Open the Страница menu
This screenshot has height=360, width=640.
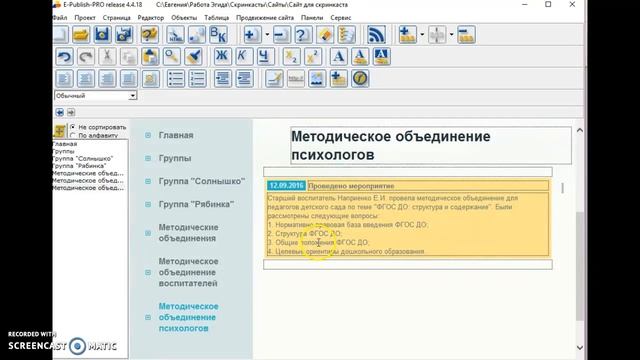click(117, 18)
